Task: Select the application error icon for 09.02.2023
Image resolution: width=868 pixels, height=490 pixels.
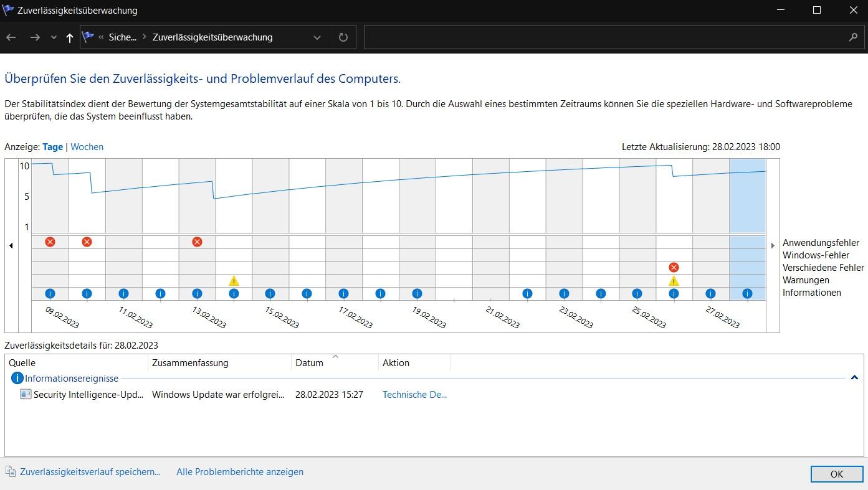Action: click(x=50, y=242)
